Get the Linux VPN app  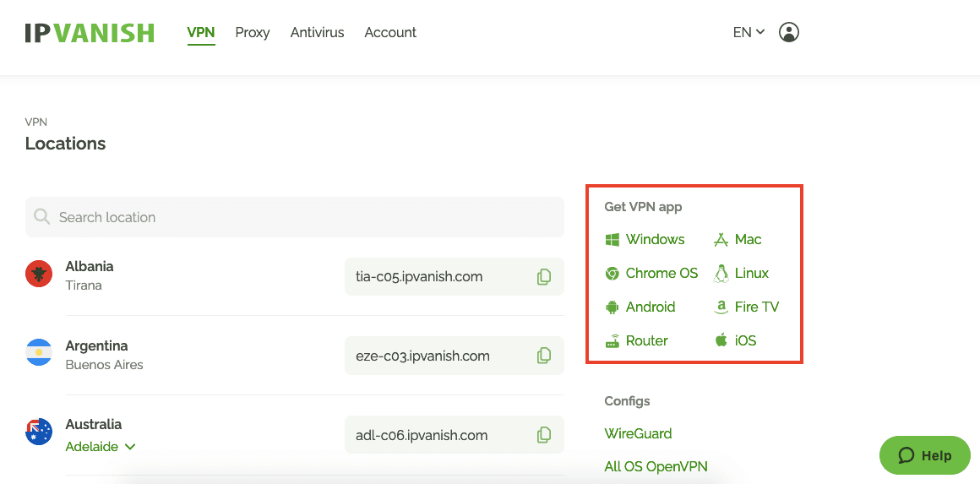(741, 274)
